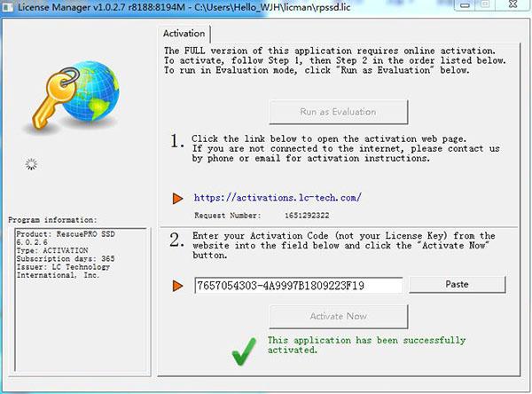Click the Program information text box

coord(81,300)
